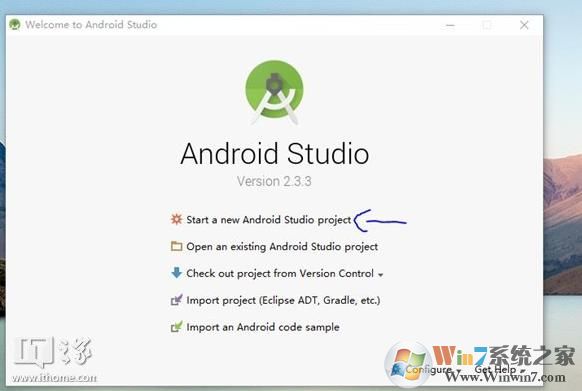The height and width of the screenshot is (391, 582).
Task: Click the Welcome to Android Studio title text
Action: (x=91, y=25)
